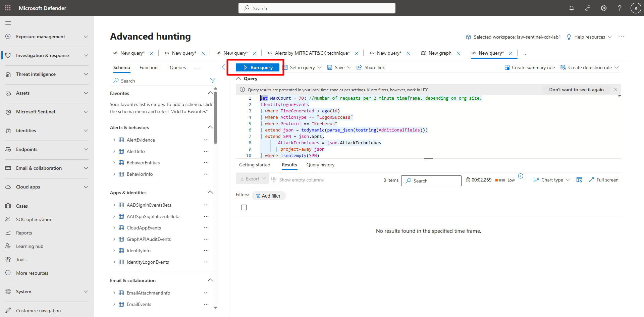
Task: Switch to the Queries tab
Action: pos(178,67)
